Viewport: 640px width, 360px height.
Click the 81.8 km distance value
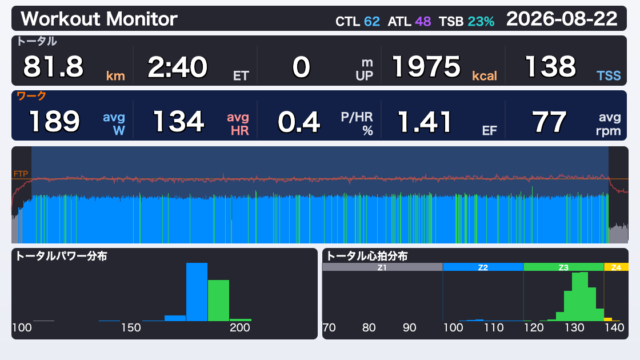click(53, 67)
